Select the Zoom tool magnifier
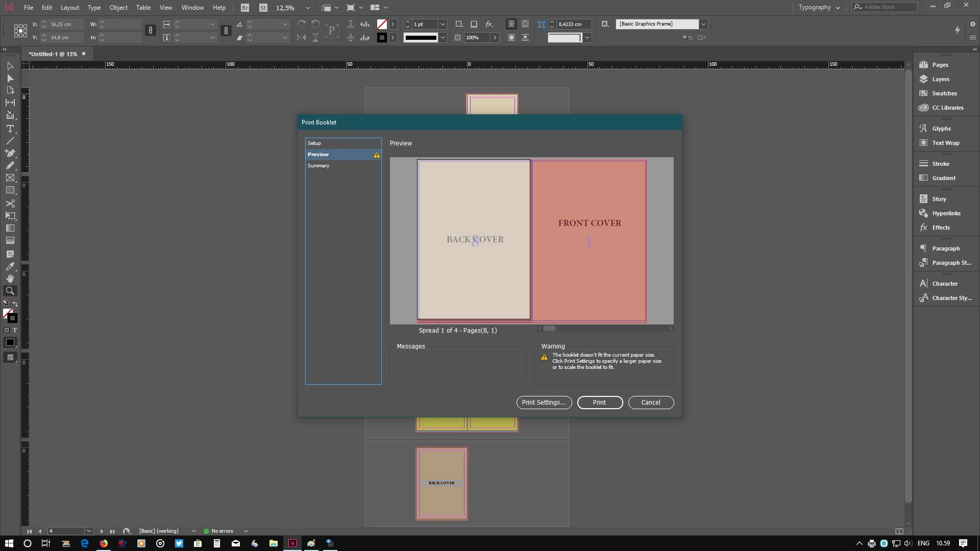Image resolution: width=980 pixels, height=551 pixels. 10,291
